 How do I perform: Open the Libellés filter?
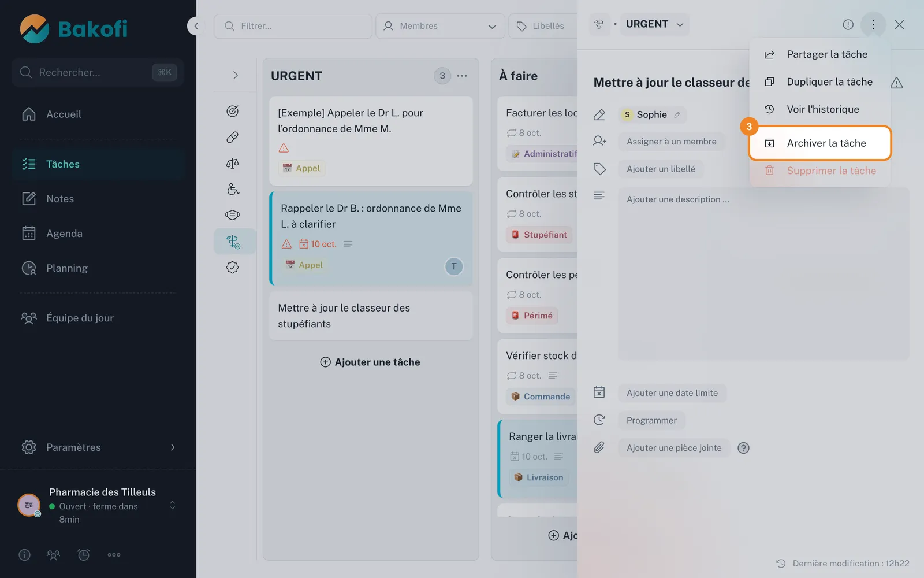(542, 26)
